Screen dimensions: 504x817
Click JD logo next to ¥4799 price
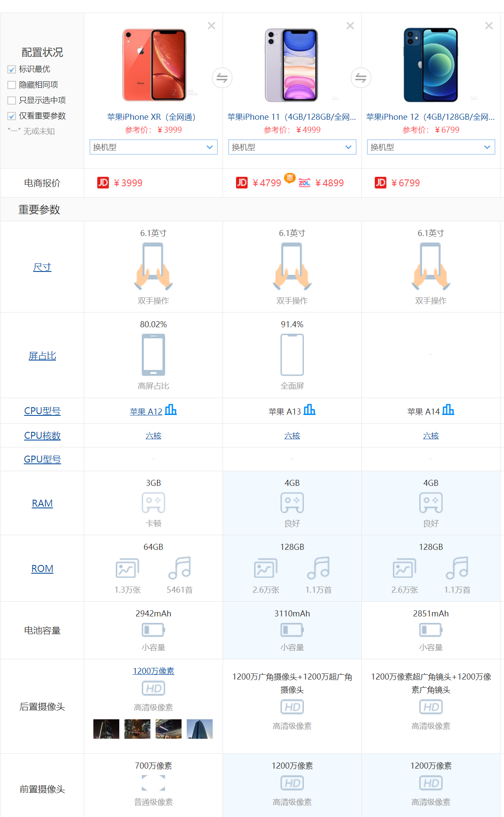[x=242, y=182]
